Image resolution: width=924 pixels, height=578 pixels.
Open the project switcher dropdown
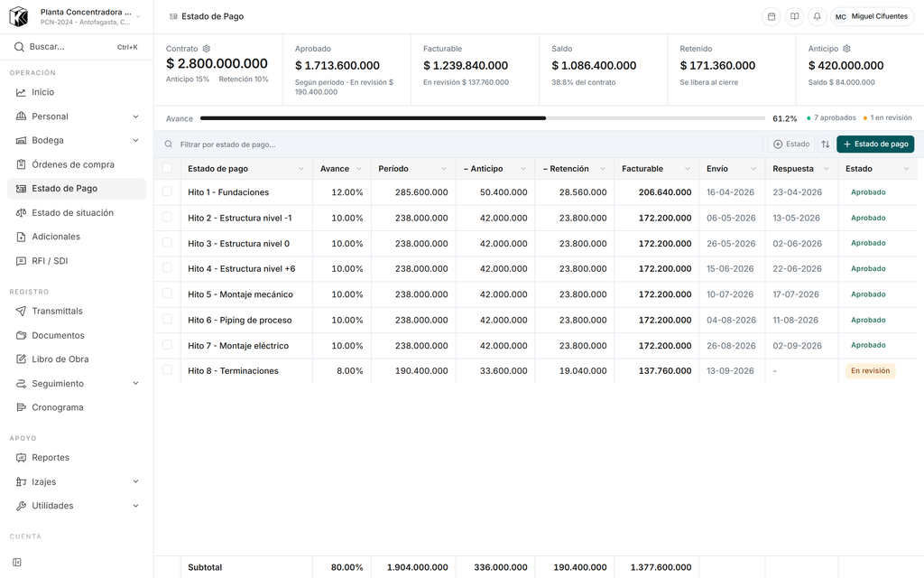(77, 16)
